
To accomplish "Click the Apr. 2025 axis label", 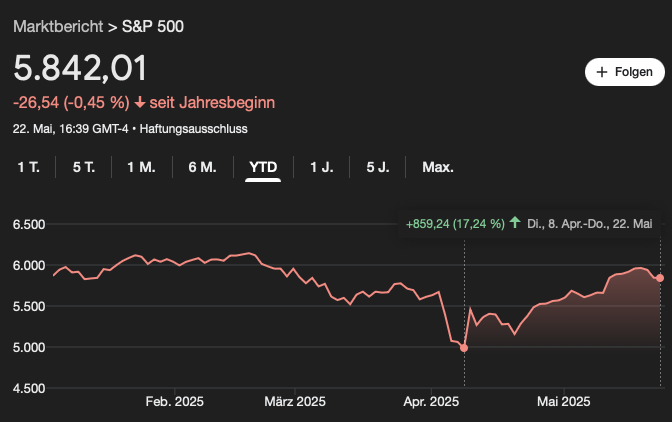I will 431,401.
